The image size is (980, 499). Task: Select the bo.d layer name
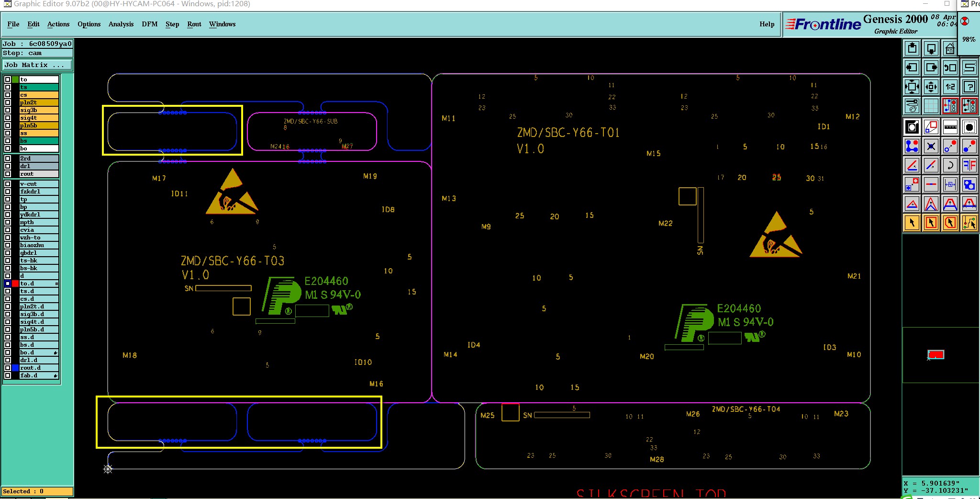coord(39,352)
